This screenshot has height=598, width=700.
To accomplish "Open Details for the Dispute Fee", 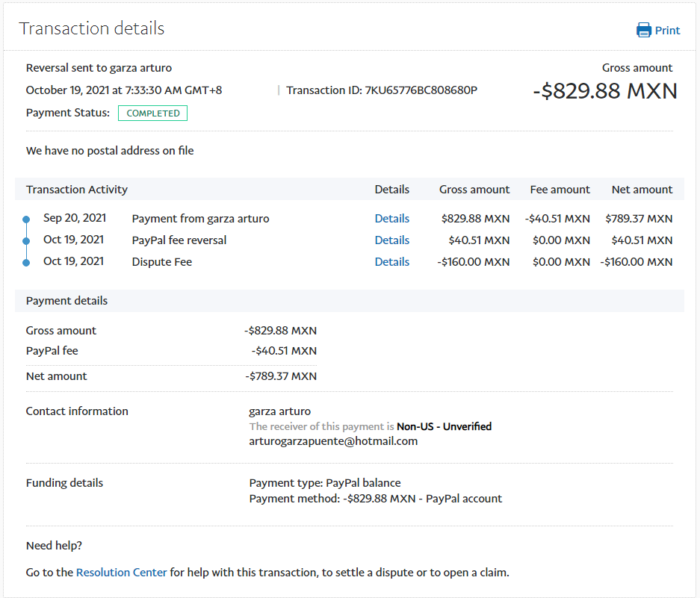I will (391, 262).
